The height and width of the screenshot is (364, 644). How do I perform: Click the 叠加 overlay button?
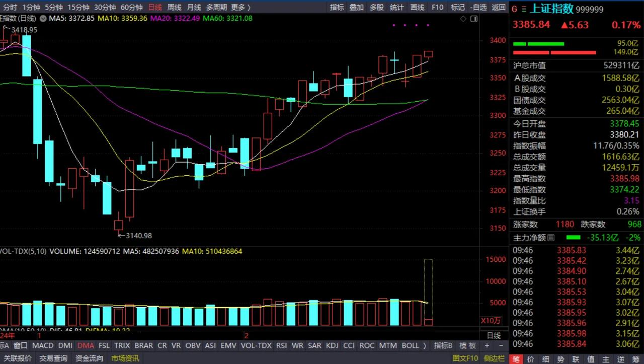(357, 7)
